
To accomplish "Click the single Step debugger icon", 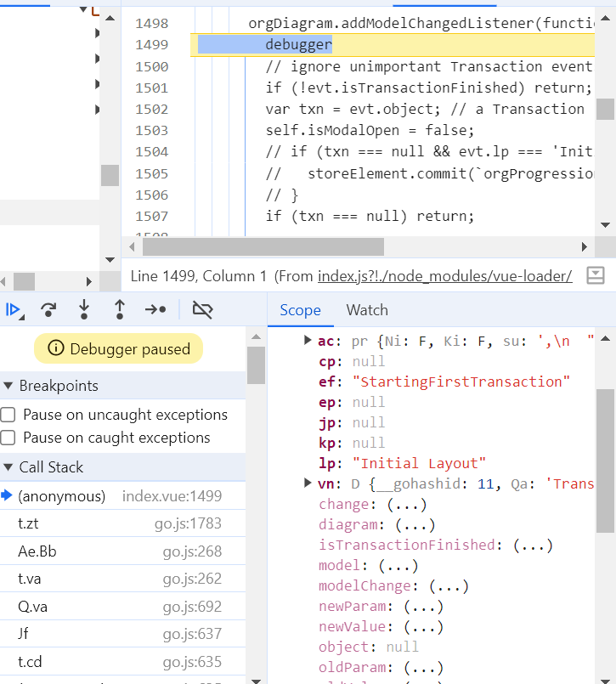I will 155,310.
